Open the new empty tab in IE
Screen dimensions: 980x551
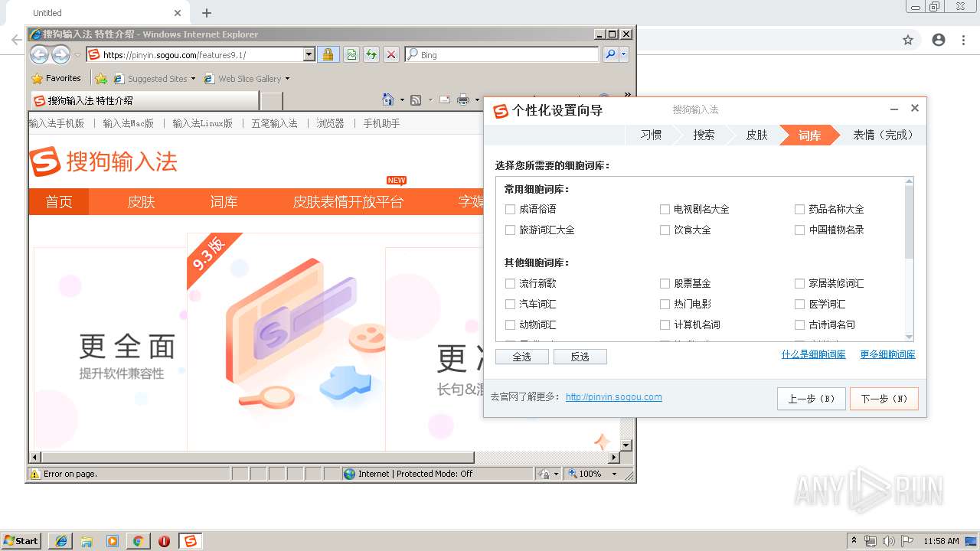(x=272, y=101)
